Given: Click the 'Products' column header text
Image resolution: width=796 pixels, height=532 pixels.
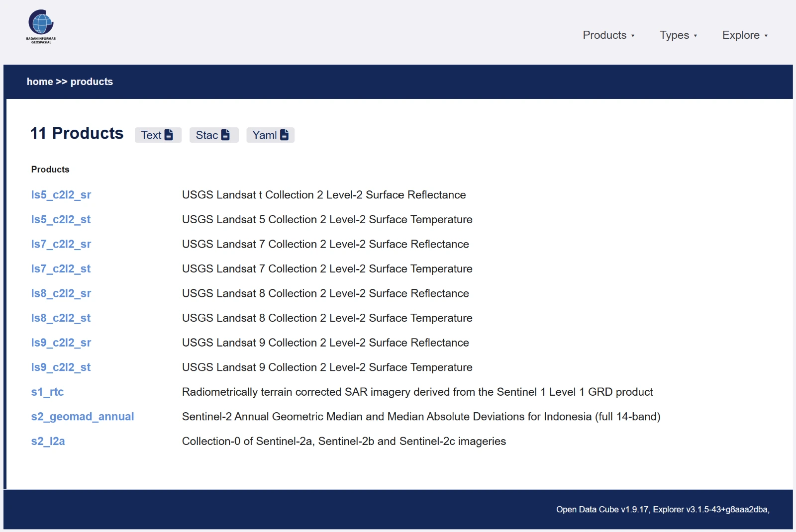Looking at the screenshot, I should tap(50, 170).
